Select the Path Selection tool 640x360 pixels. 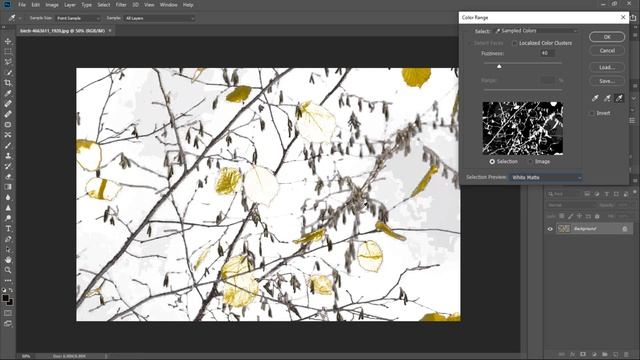coord(8,249)
